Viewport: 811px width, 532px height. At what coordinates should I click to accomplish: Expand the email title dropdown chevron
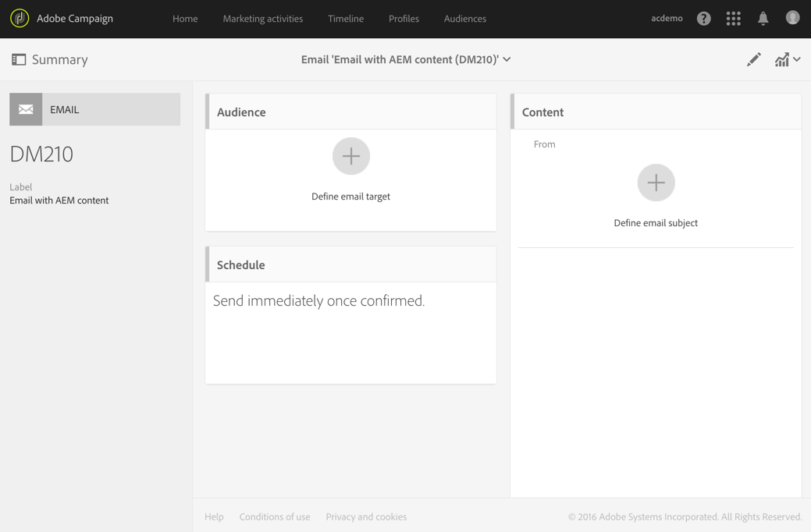[507, 59]
